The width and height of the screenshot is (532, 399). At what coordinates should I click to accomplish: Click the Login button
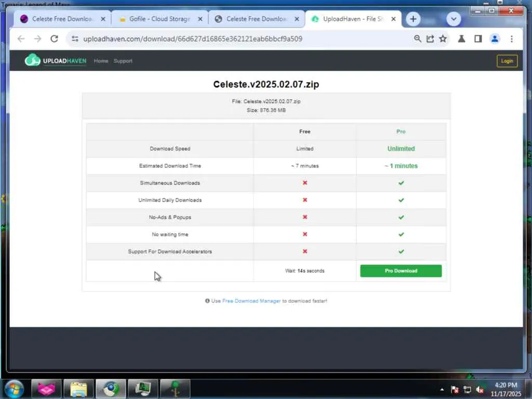click(507, 61)
